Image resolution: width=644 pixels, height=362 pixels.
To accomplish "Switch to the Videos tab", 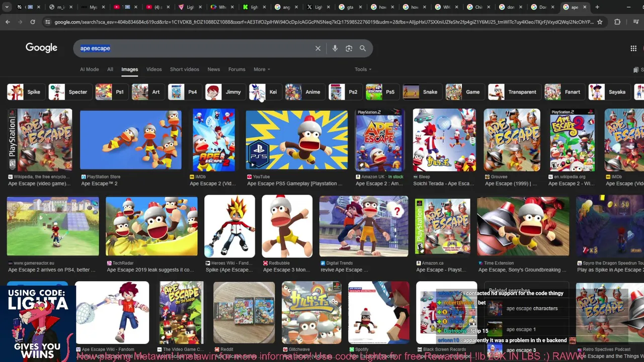I will coord(154,69).
